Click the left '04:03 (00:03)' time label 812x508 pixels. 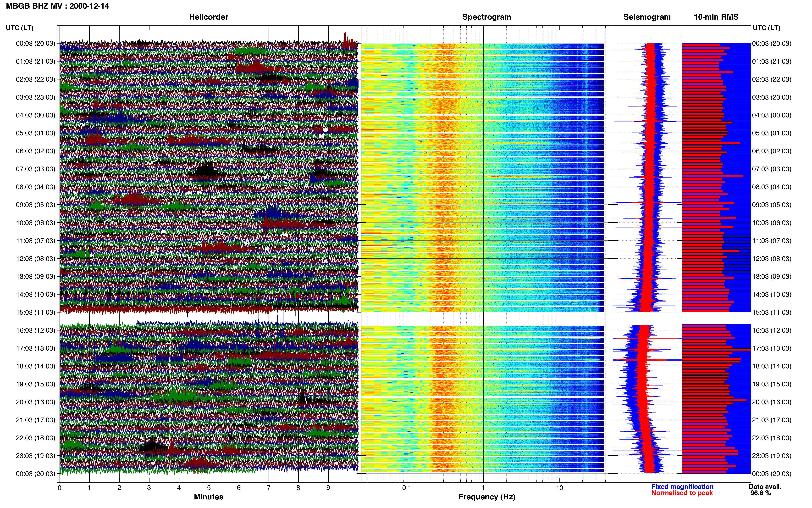(x=35, y=115)
